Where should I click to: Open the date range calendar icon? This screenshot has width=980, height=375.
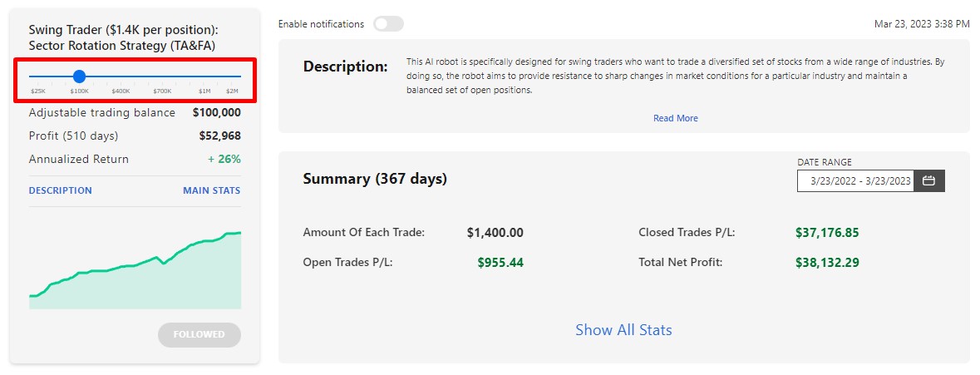click(928, 180)
